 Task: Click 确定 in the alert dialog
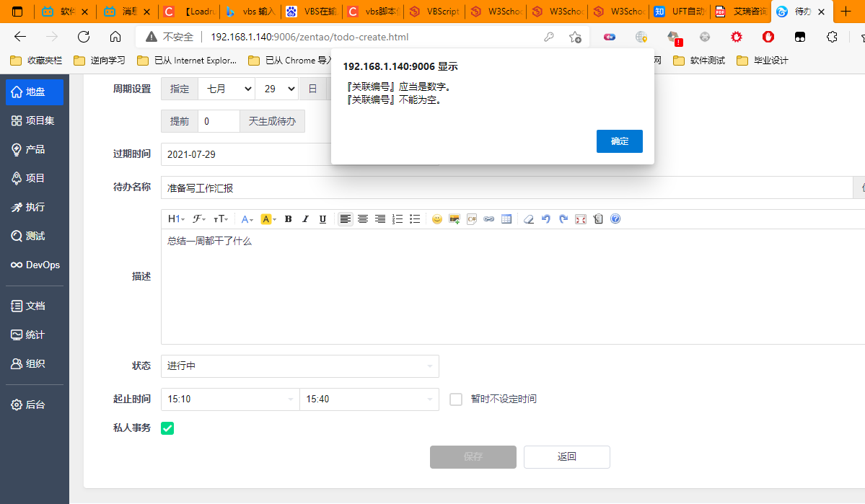point(619,141)
